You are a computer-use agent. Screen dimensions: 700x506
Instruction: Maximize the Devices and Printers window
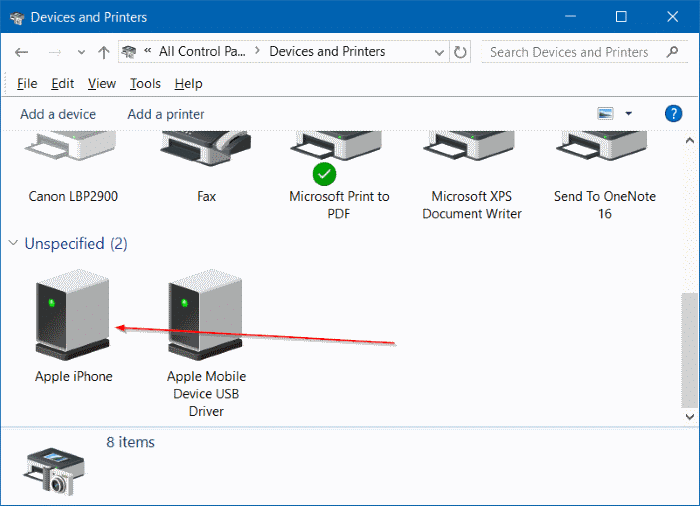pos(621,17)
